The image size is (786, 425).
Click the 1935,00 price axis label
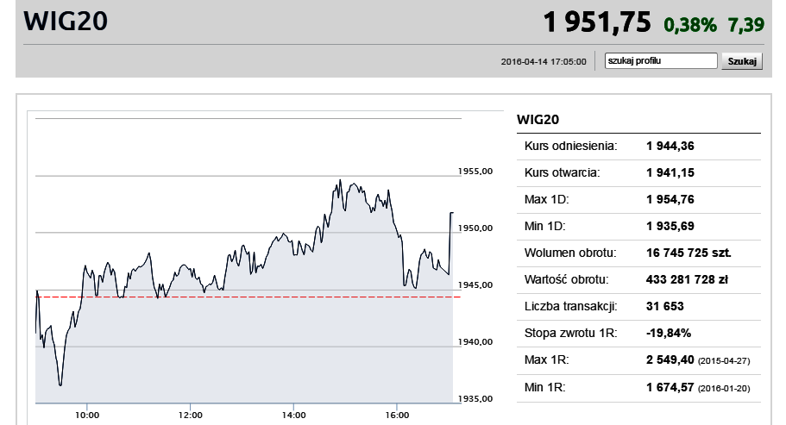[475, 399]
